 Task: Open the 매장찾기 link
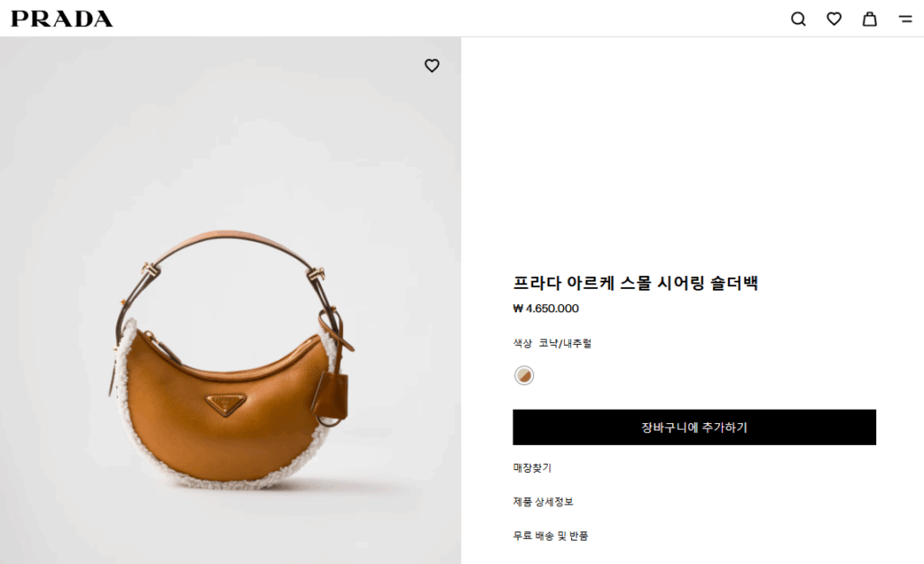click(532, 468)
